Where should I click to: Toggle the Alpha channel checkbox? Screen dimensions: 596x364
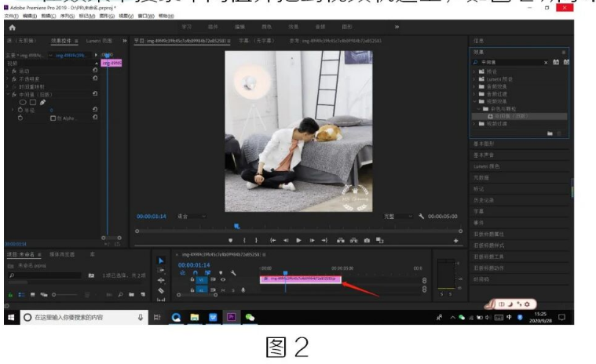tap(53, 118)
